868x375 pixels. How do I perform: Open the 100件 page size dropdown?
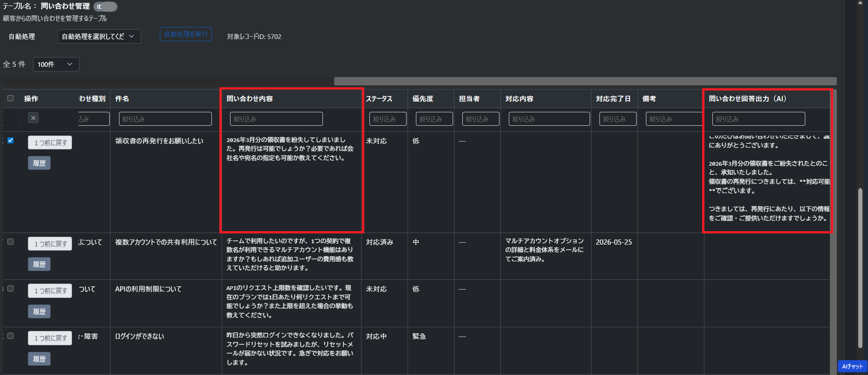[x=56, y=64]
